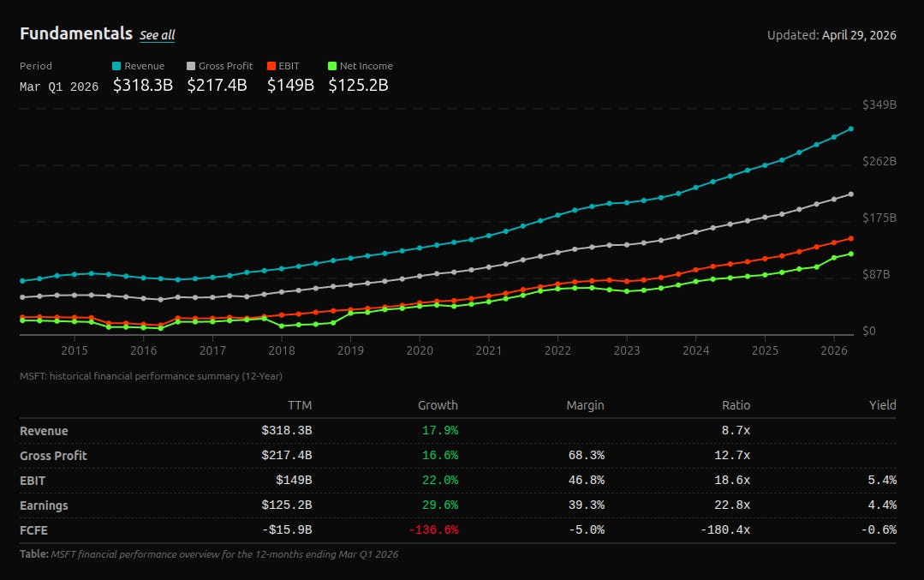
Task: Select the Net Income legend label
Action: 366,66
